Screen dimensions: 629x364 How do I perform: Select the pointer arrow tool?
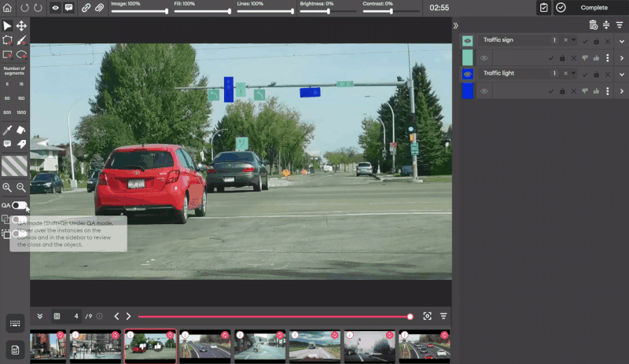click(7, 26)
